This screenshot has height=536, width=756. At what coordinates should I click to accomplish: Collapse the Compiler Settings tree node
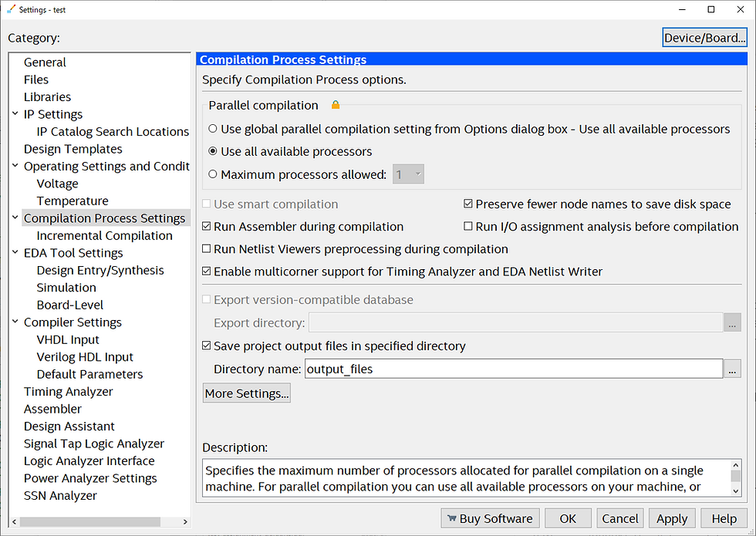tap(15, 322)
